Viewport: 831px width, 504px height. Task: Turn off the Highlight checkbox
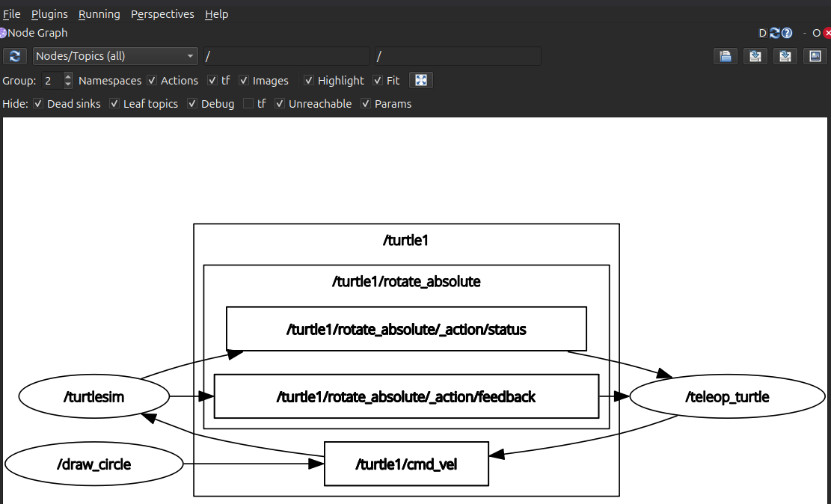coord(309,81)
